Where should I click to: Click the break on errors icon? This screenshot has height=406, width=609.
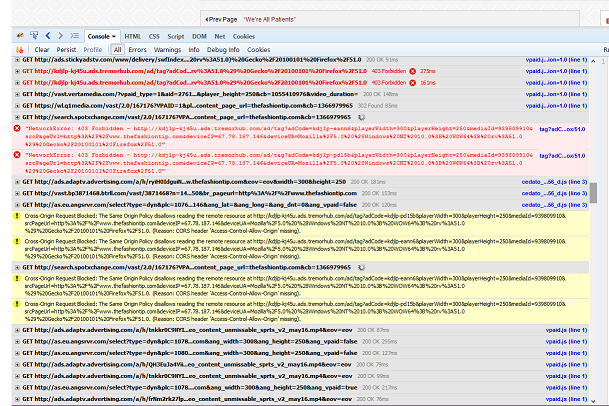pyautogui.click(x=8, y=49)
